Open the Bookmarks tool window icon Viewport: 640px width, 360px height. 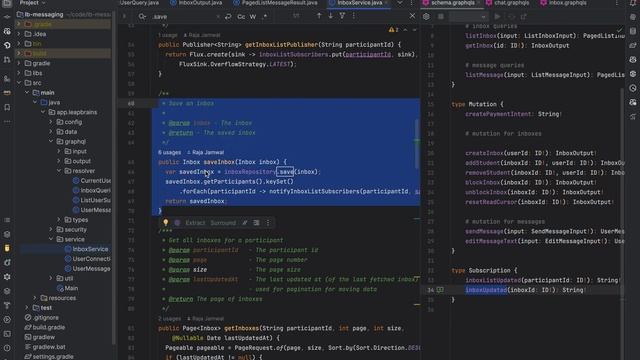tap(7, 107)
